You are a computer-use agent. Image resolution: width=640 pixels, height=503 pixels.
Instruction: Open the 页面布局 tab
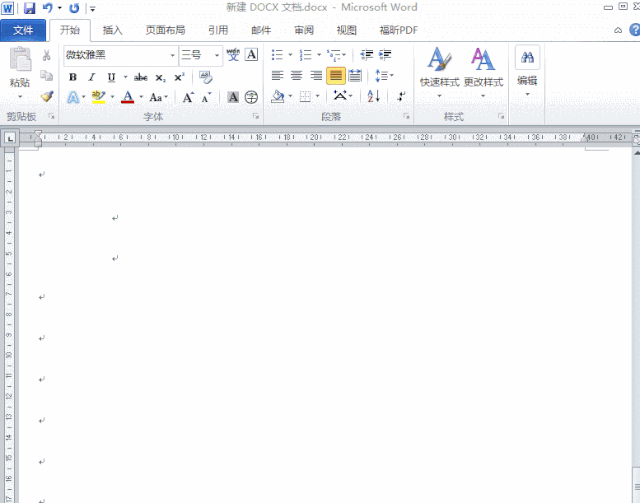(x=165, y=30)
